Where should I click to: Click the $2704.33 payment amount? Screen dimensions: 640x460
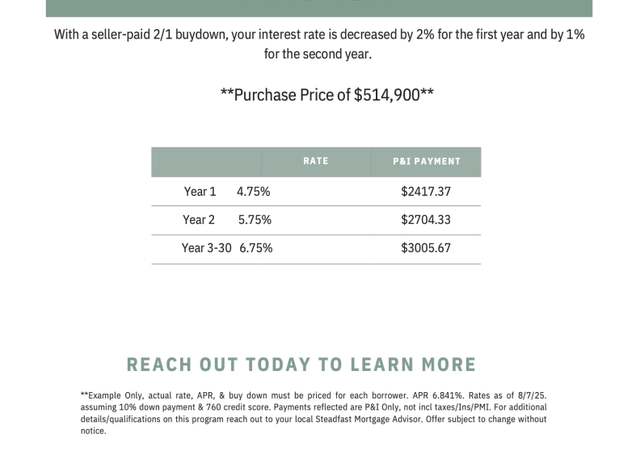[426, 220]
